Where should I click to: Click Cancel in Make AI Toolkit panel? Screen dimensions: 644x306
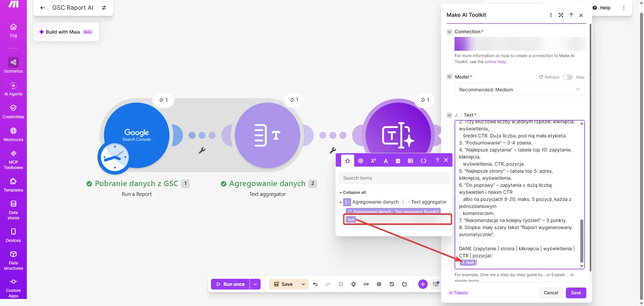click(x=551, y=293)
